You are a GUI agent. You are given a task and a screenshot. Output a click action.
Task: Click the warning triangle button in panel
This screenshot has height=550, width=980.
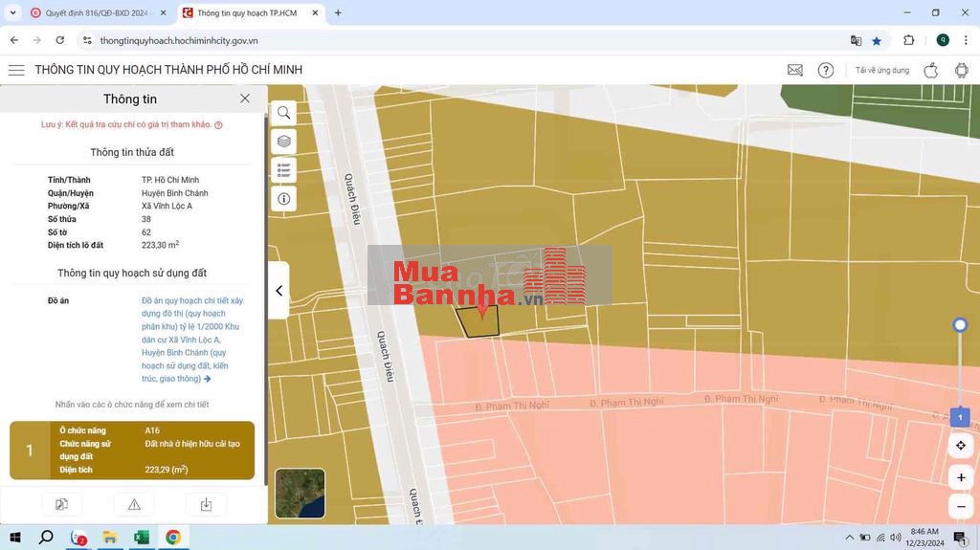pyautogui.click(x=134, y=504)
